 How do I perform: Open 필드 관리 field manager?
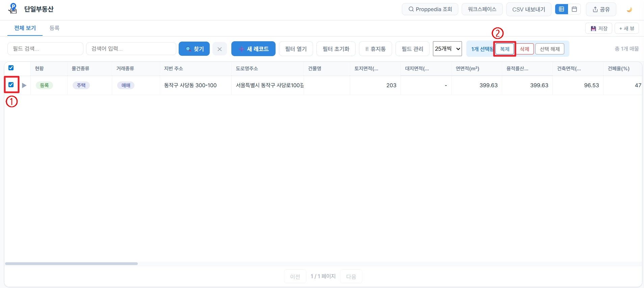tap(412, 49)
